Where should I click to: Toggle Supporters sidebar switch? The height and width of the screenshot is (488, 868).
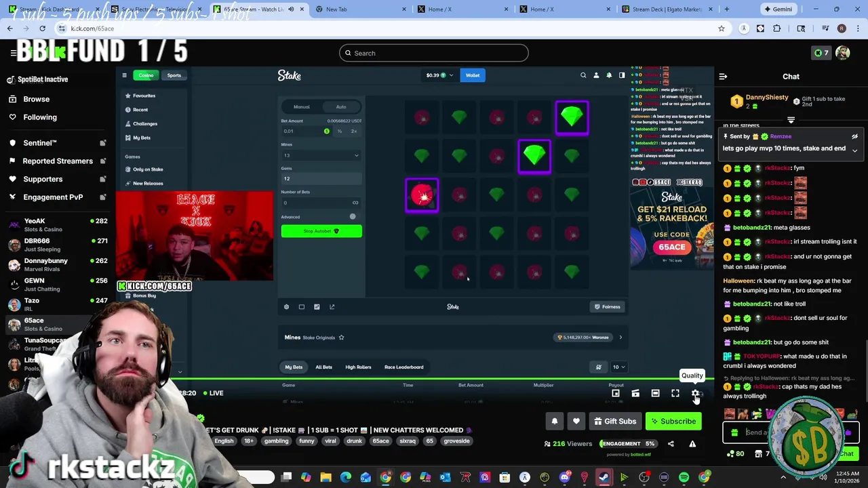coord(103,180)
